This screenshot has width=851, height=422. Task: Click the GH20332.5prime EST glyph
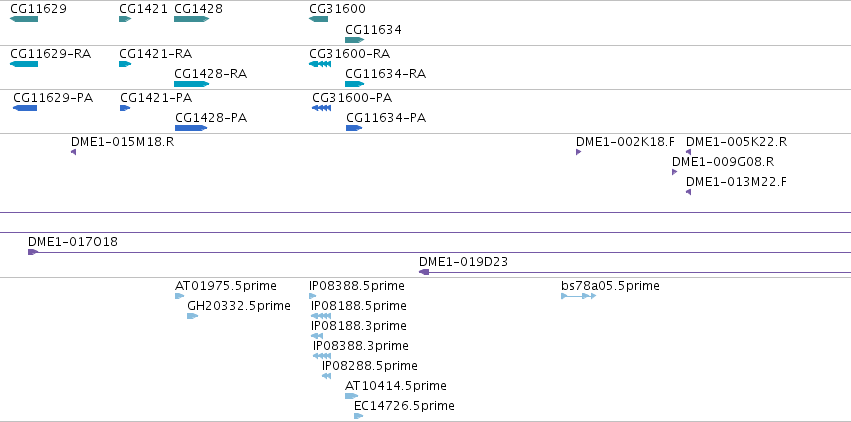tap(193, 316)
